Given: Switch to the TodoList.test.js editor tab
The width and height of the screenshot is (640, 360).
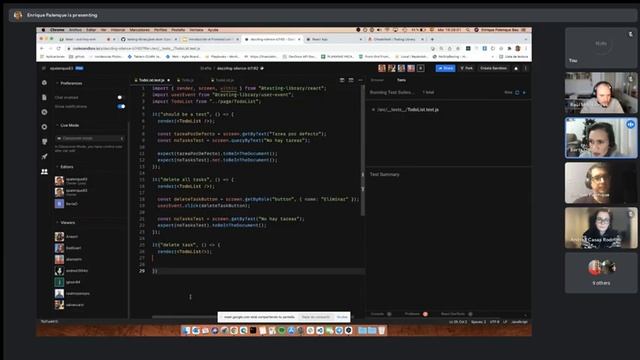Looking at the screenshot, I should click(x=152, y=80).
